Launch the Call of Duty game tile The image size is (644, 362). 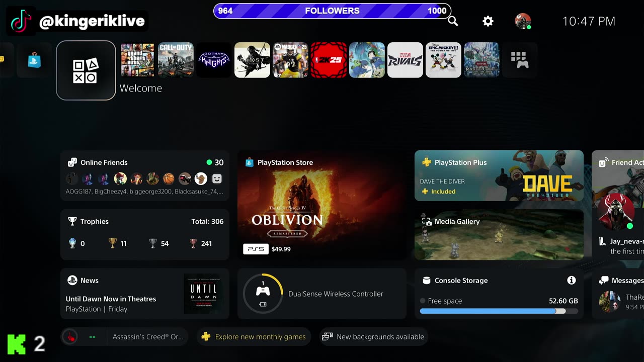coord(176,60)
